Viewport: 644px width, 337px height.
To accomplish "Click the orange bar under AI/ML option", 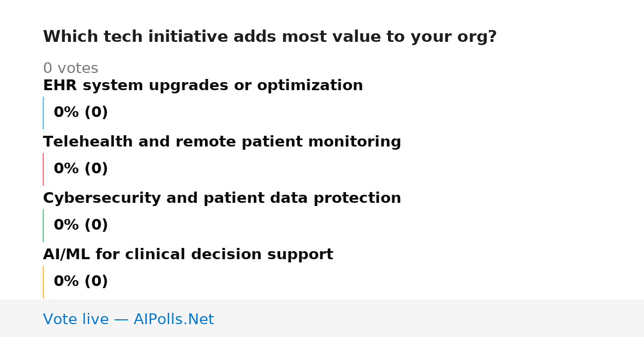I will (43, 282).
